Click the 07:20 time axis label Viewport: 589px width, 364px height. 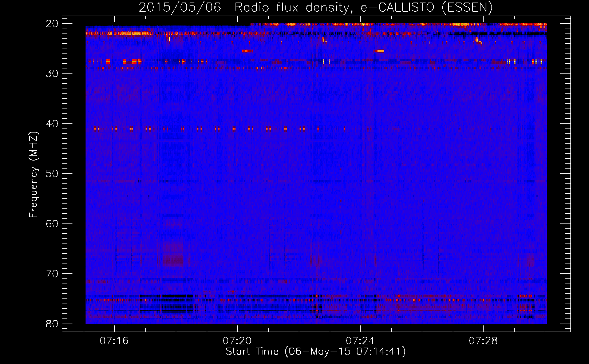tap(237, 341)
